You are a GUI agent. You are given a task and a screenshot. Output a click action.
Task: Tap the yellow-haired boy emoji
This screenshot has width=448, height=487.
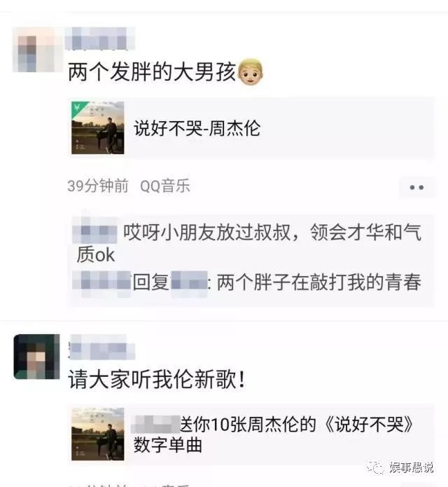click(250, 72)
